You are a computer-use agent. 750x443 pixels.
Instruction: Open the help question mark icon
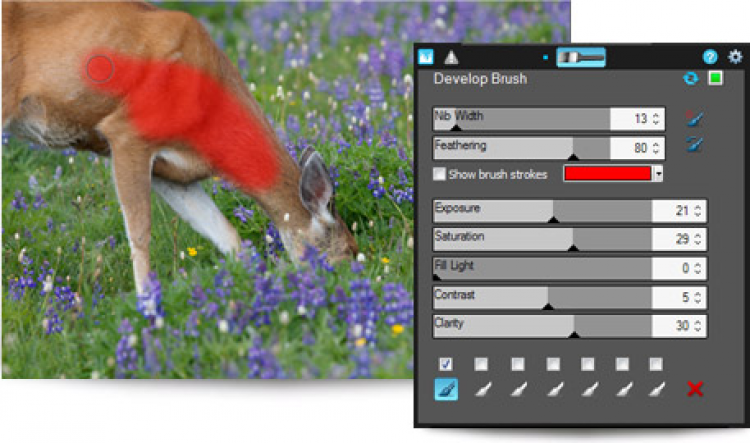coord(710,57)
